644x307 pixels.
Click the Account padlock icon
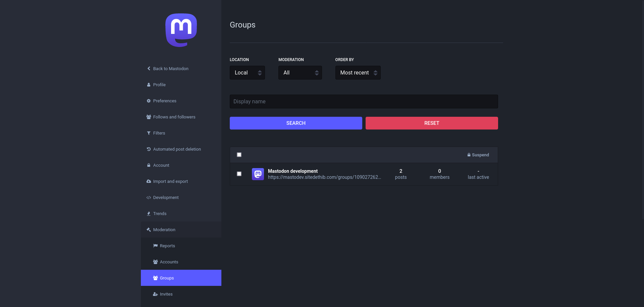149,165
